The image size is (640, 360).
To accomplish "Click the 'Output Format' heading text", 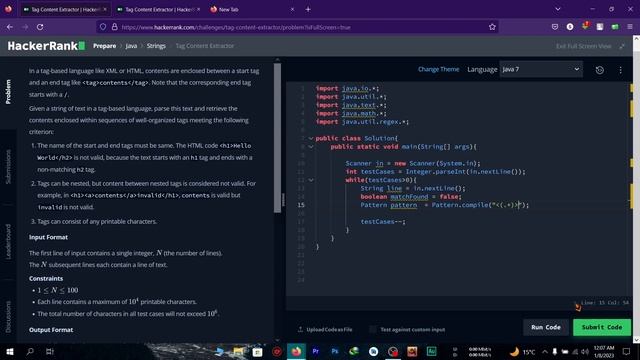I will pyautogui.click(x=51, y=330).
